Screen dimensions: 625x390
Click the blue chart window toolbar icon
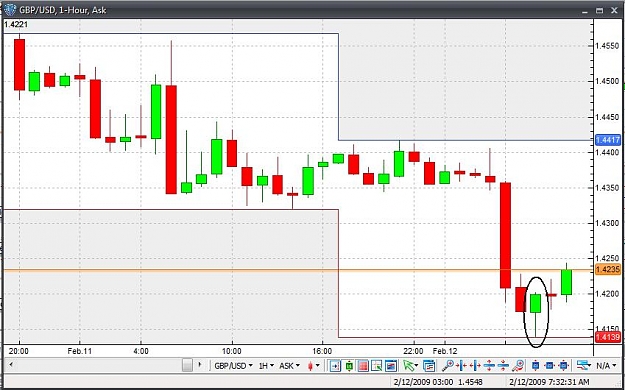(391, 365)
